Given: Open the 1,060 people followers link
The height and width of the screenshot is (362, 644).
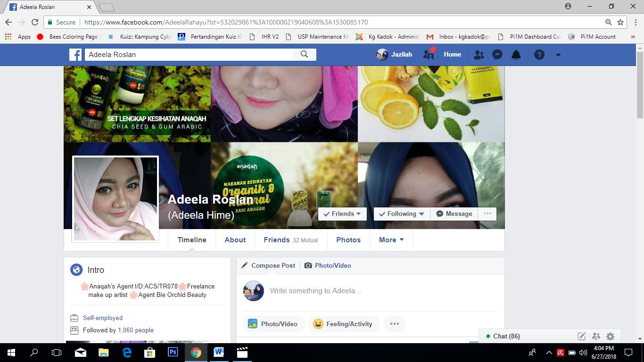Looking at the screenshot, I should click(136, 330).
